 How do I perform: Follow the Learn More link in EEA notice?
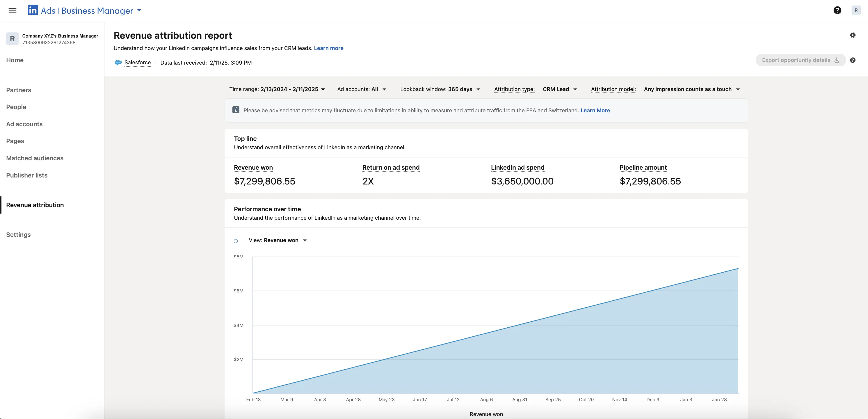[595, 111]
